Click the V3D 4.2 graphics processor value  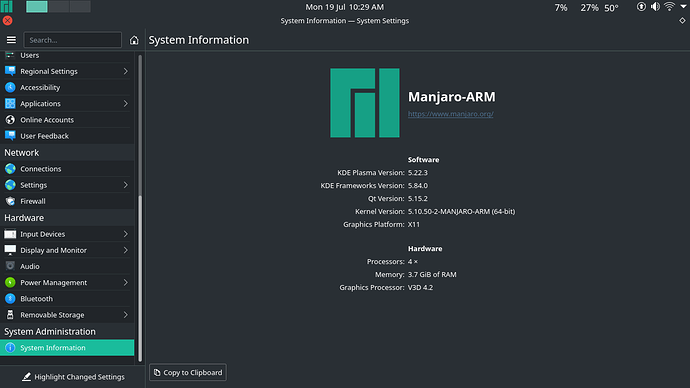click(420, 287)
